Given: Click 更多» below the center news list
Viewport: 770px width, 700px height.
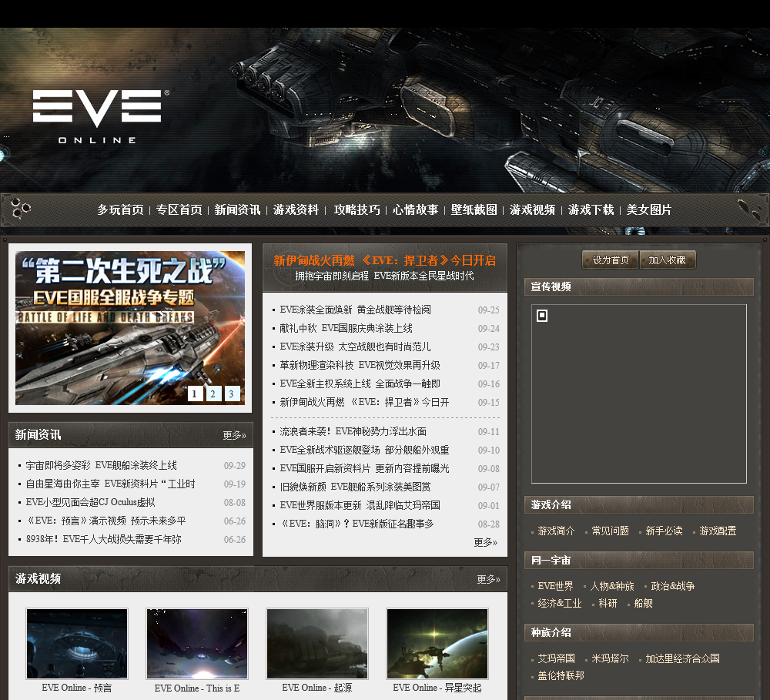Looking at the screenshot, I should point(485,542).
